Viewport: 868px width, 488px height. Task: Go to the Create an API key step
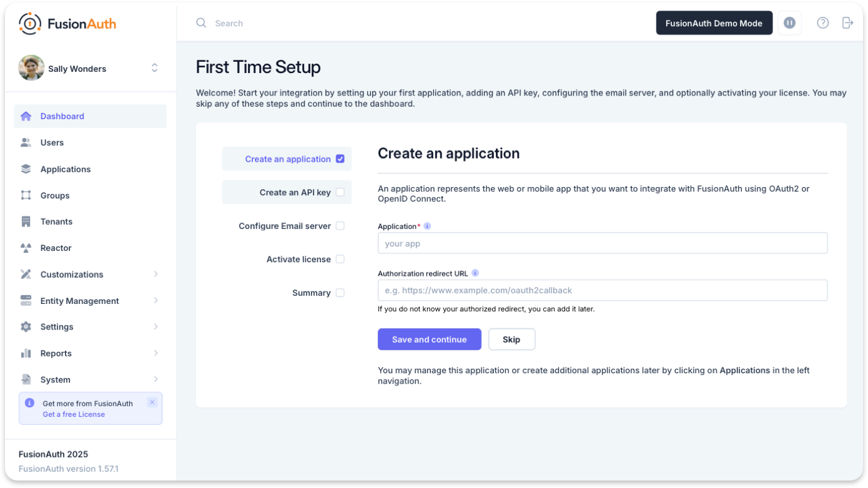tap(287, 192)
